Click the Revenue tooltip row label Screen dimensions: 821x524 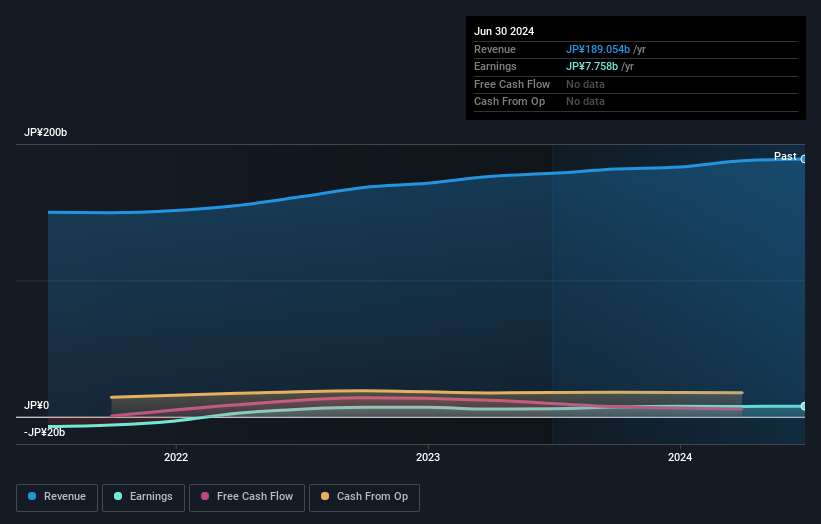[x=495, y=49]
